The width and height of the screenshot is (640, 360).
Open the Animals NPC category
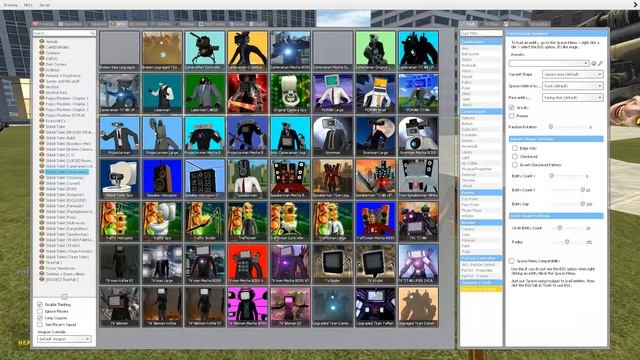pos(52,42)
